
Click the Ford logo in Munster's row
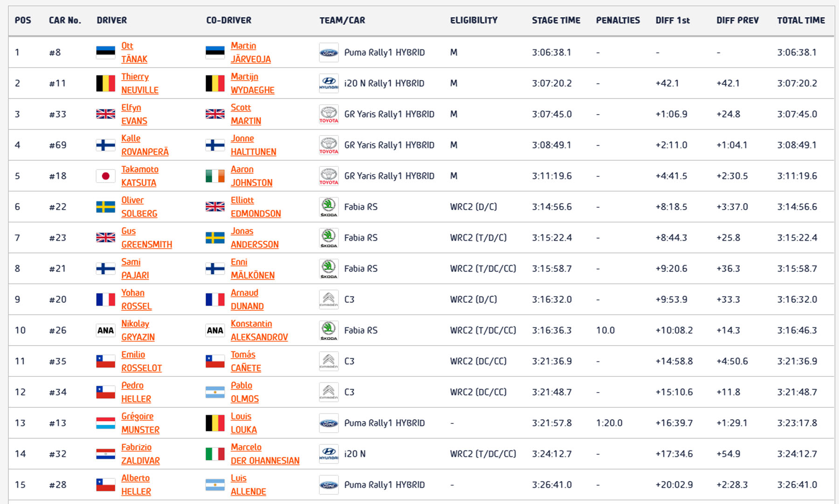coord(329,423)
